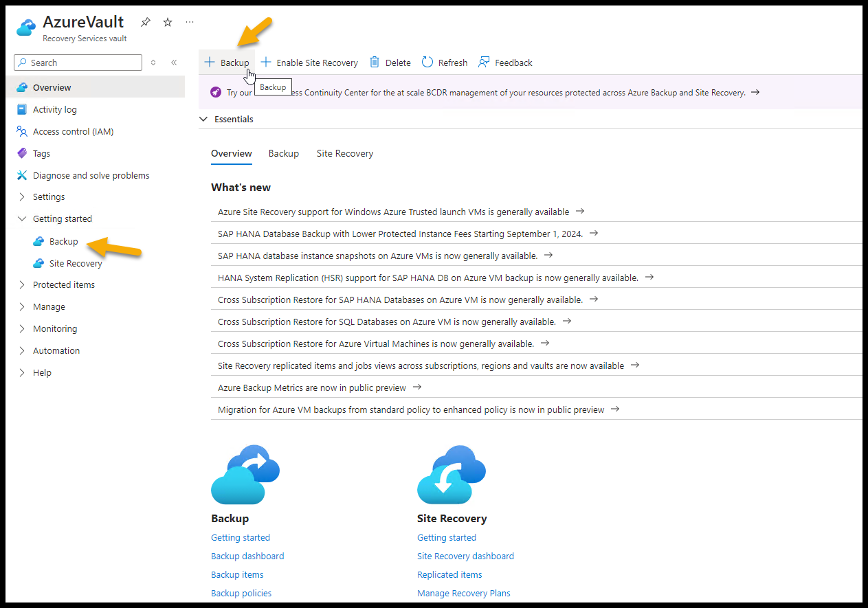Open the Lower Protected Instance Fees news item
Image resolution: width=868 pixels, height=608 pixels.
(x=400, y=234)
